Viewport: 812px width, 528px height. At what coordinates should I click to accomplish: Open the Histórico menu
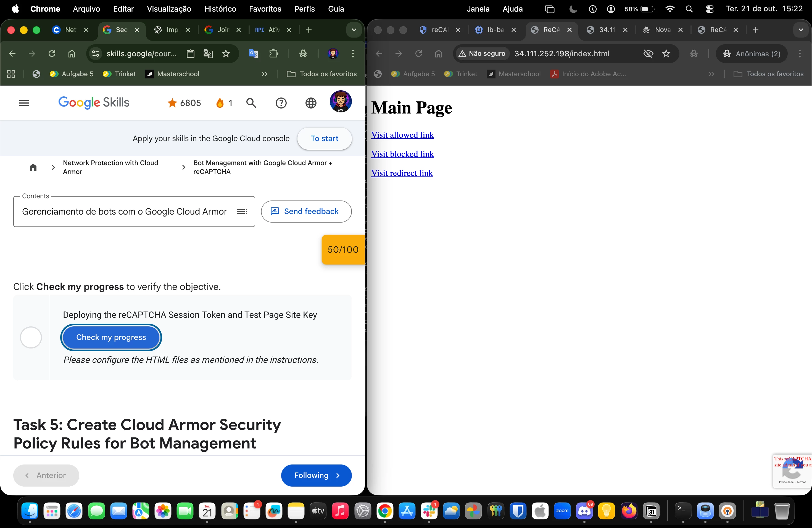click(220, 9)
